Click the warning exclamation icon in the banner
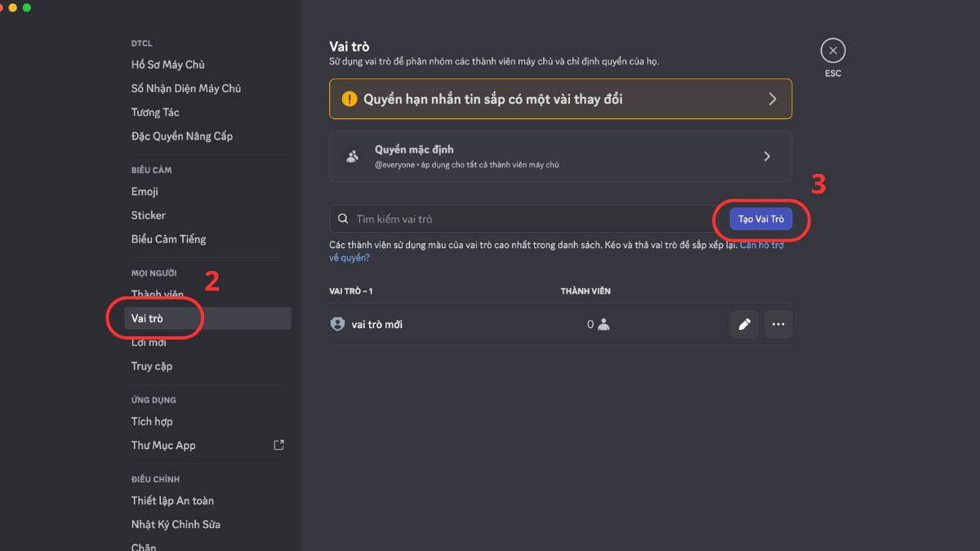 click(x=350, y=99)
